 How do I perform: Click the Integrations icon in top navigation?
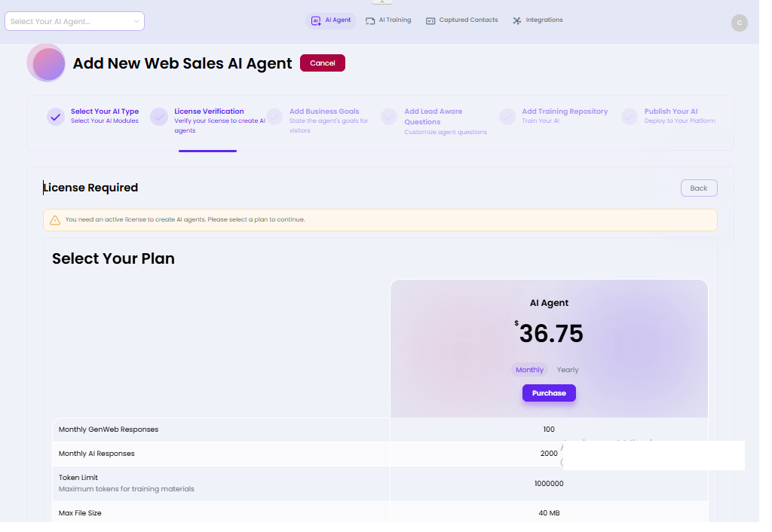[517, 21]
